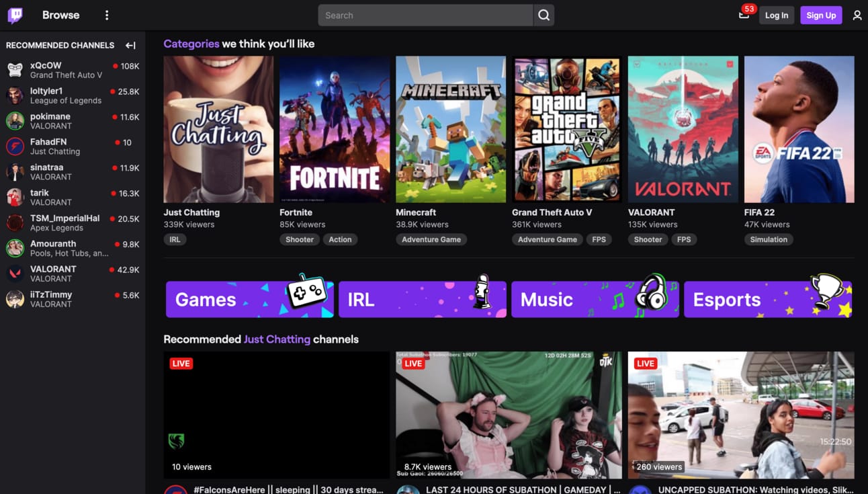Screen dimensions: 868x494
Task: Open the live stream with 8.7K viewers
Action: pyautogui.click(x=509, y=415)
